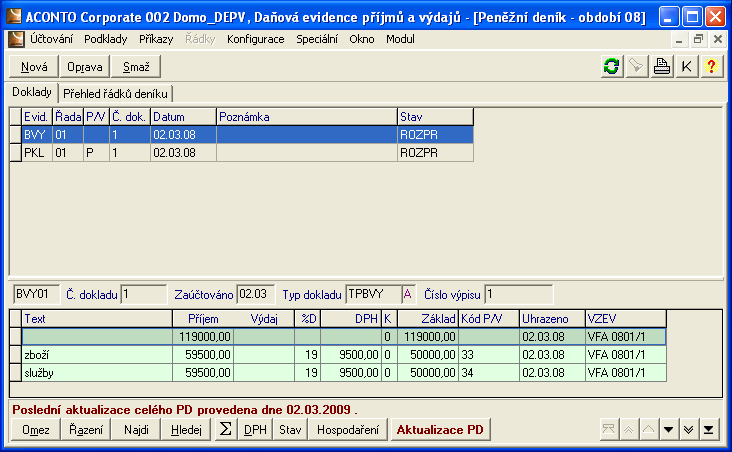The height and width of the screenshot is (452, 732).
Task: Click the Číslo výpisu field
Action: point(519,294)
